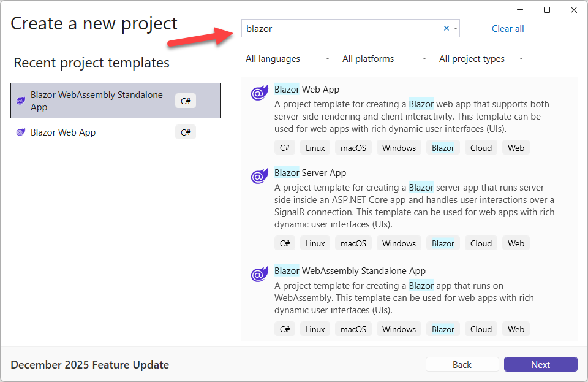Click Cloud tag under Blazor Server App
The height and width of the screenshot is (382, 588).
pyautogui.click(x=481, y=243)
